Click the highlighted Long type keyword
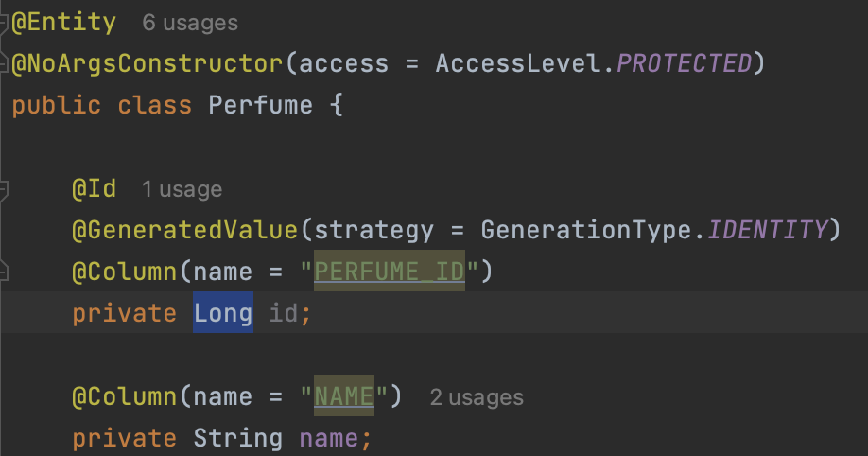The height and width of the screenshot is (456, 868). [x=223, y=312]
